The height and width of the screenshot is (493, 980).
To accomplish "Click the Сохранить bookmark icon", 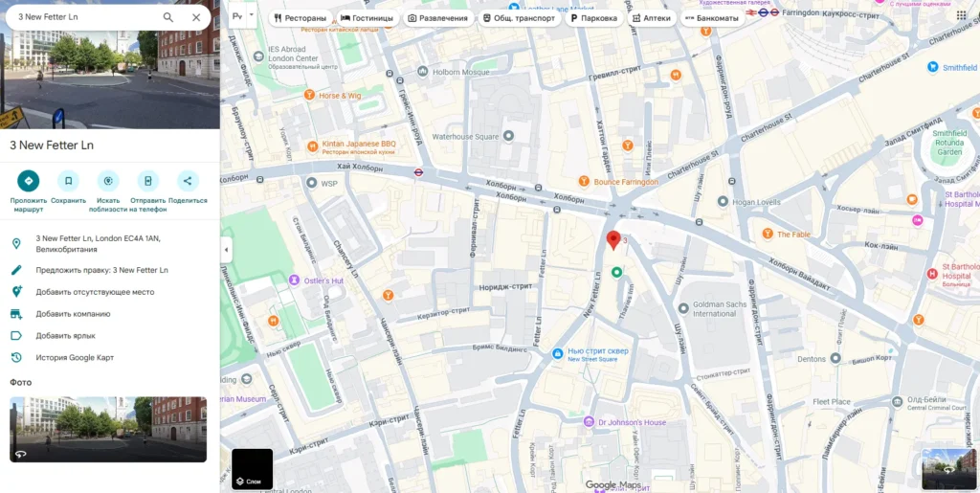I will point(68,181).
